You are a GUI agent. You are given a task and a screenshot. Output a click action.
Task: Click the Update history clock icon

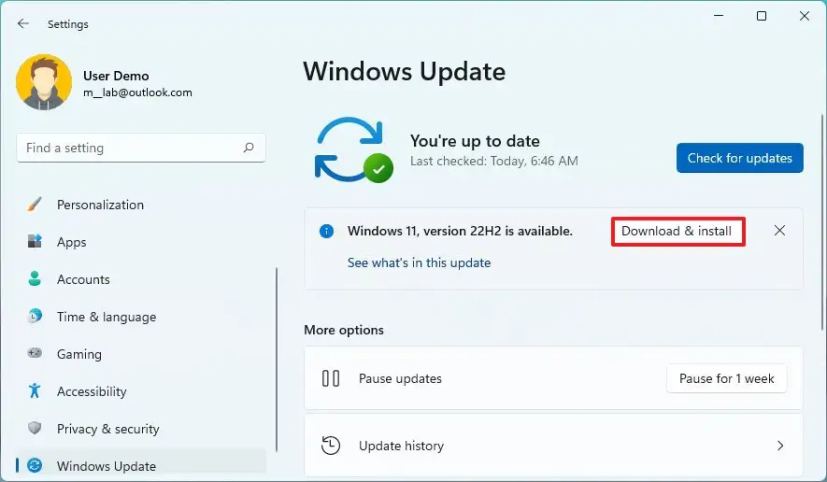coord(331,446)
